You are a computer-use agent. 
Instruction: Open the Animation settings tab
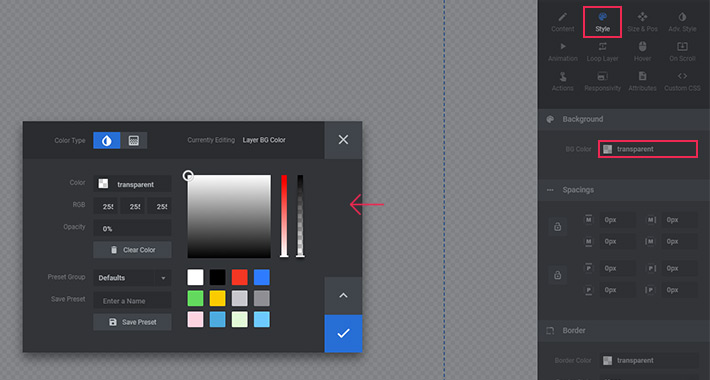pyautogui.click(x=562, y=52)
